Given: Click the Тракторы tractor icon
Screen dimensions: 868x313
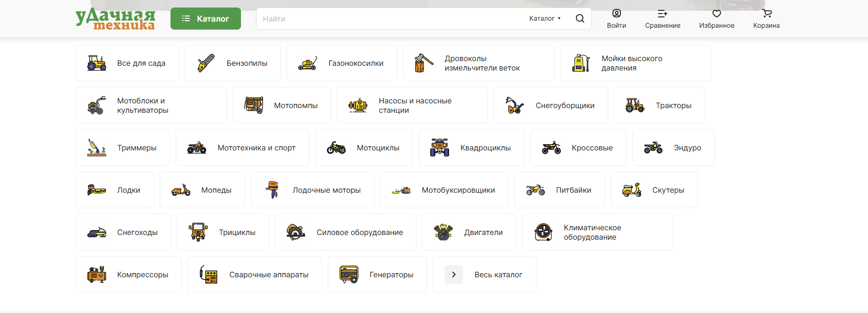Looking at the screenshot, I should coord(635,105).
